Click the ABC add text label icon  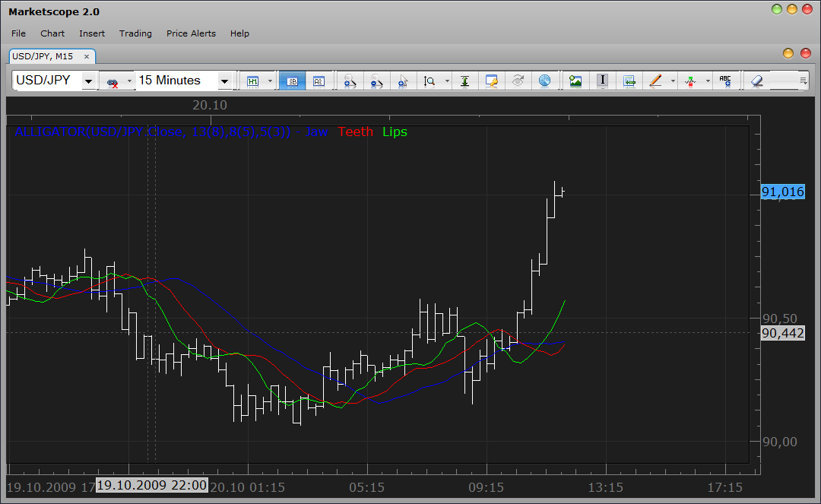point(725,81)
